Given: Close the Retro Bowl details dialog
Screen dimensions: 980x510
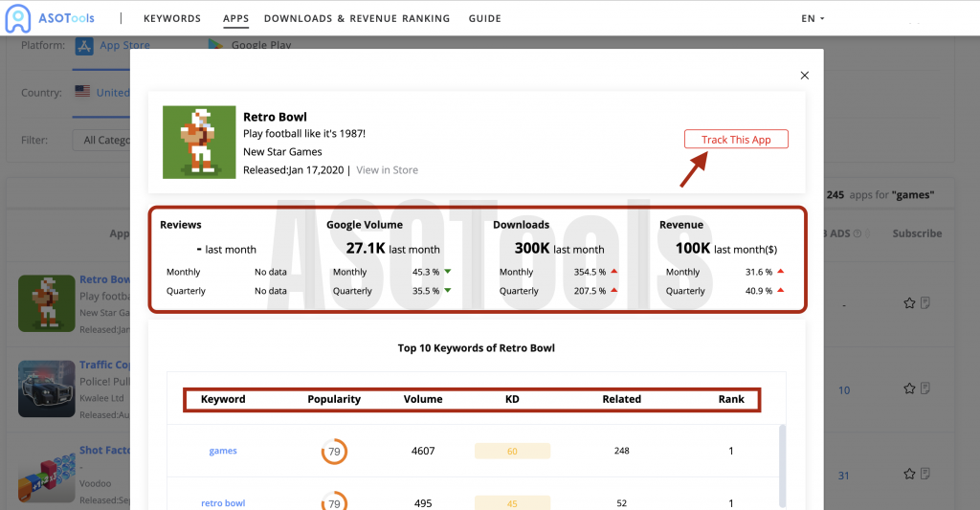Looking at the screenshot, I should click(804, 76).
